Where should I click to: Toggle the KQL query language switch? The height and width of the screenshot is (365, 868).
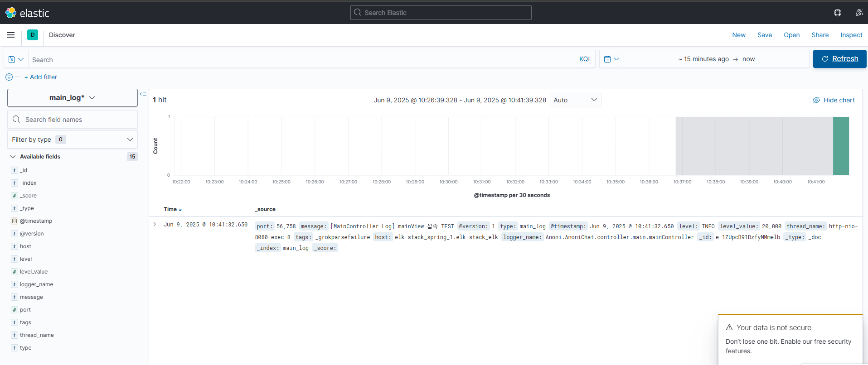pos(585,59)
